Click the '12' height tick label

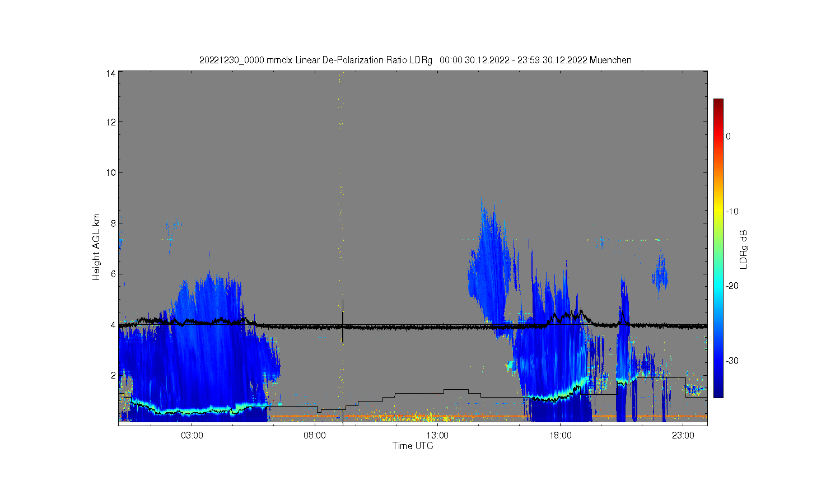click(111, 122)
